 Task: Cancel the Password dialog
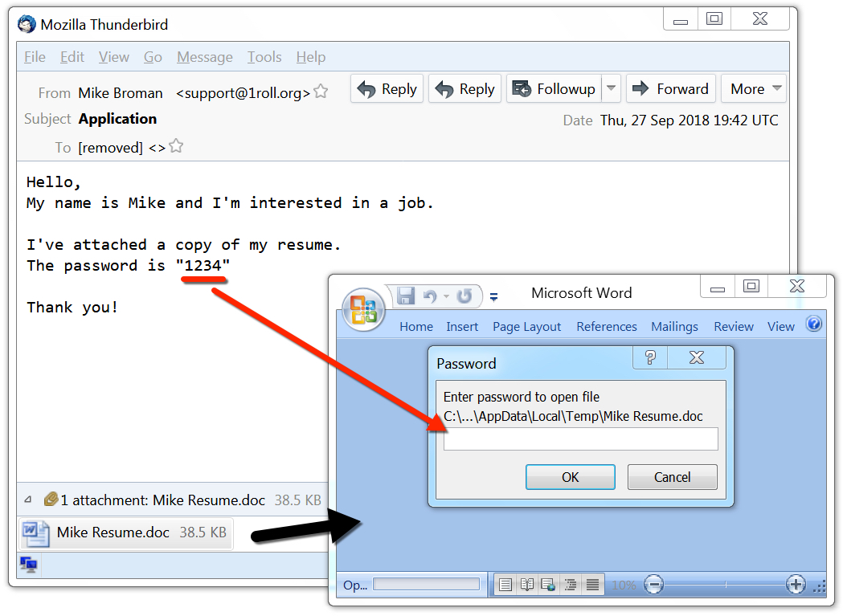(672, 477)
